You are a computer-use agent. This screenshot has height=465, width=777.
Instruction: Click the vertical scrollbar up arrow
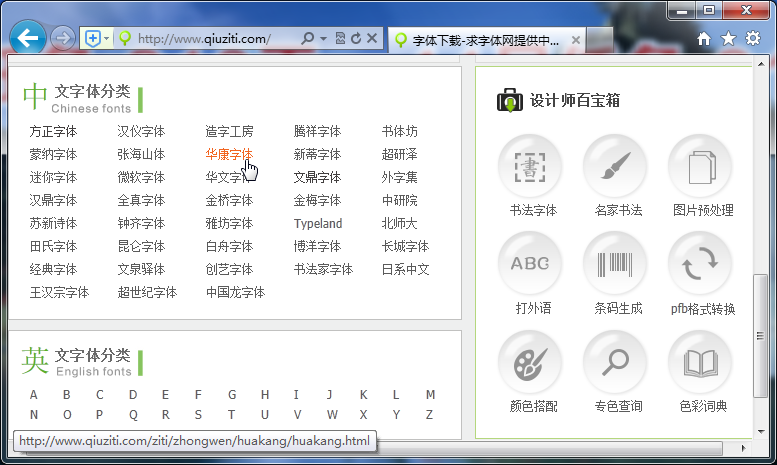[x=761, y=64]
